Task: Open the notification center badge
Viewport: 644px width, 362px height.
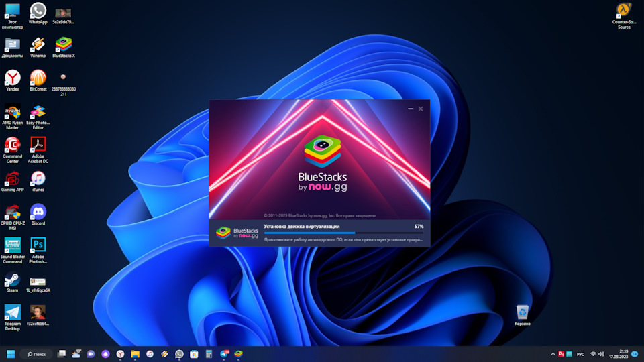Action: pos(635,354)
